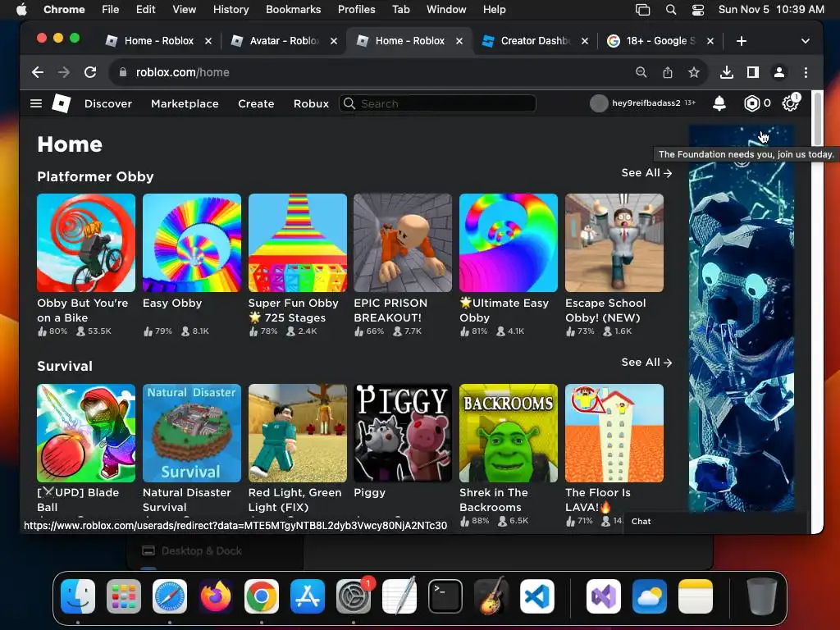See All Survival games
840x630 pixels.
646,363
